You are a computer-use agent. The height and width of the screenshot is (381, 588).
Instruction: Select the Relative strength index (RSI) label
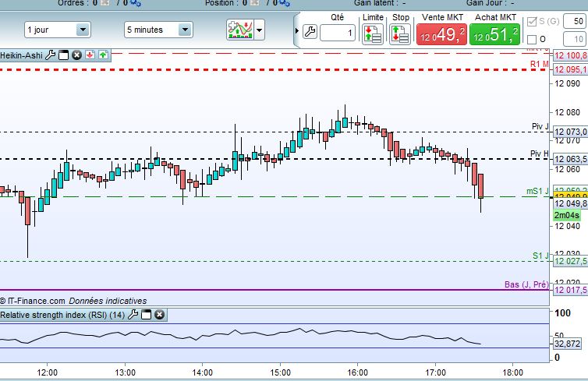point(62,315)
